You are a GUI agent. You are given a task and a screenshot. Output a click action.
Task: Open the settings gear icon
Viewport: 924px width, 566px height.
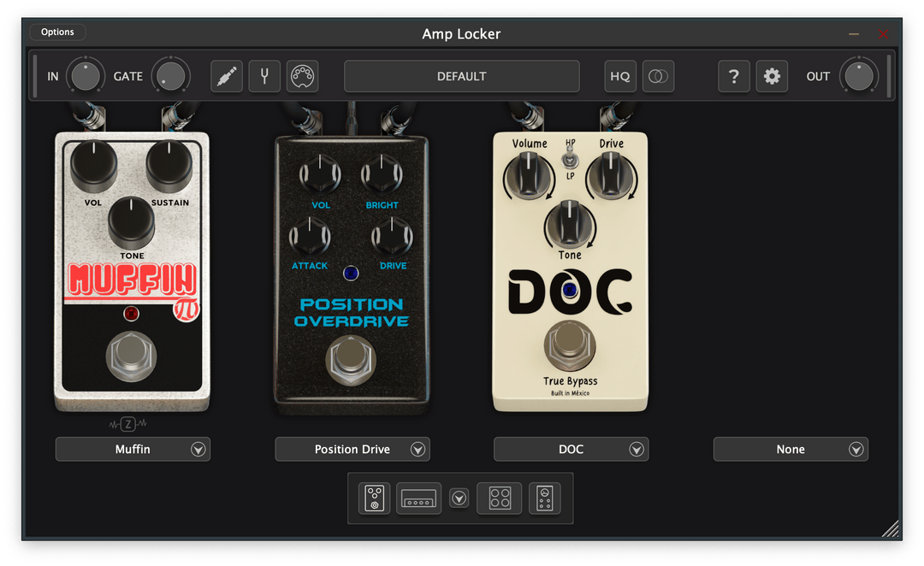[x=772, y=76]
